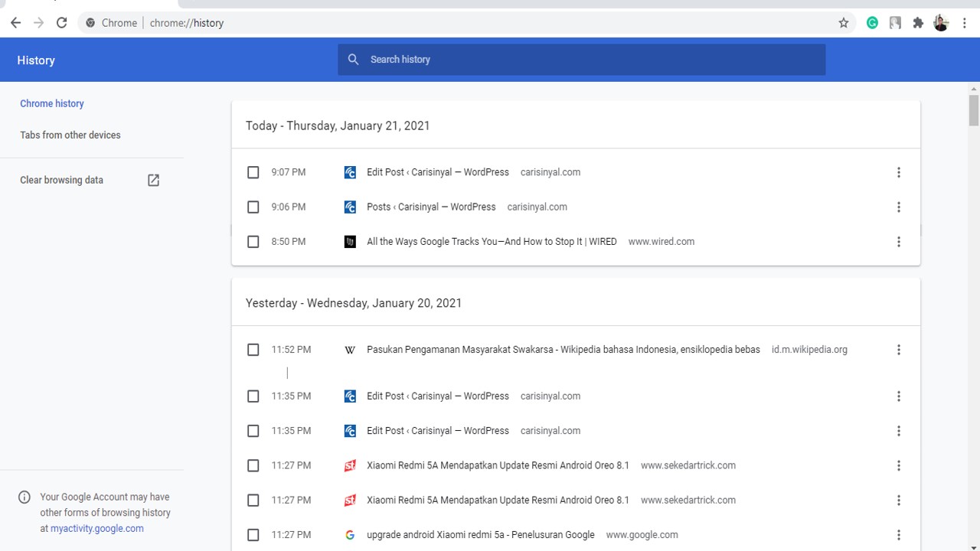Open Chrome's three-dot main menu

964,23
